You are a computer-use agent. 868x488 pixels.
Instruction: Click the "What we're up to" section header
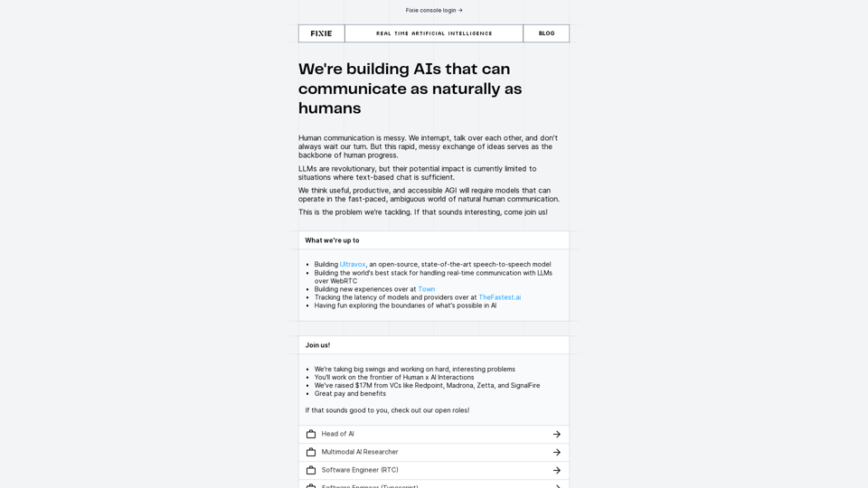pos(332,240)
